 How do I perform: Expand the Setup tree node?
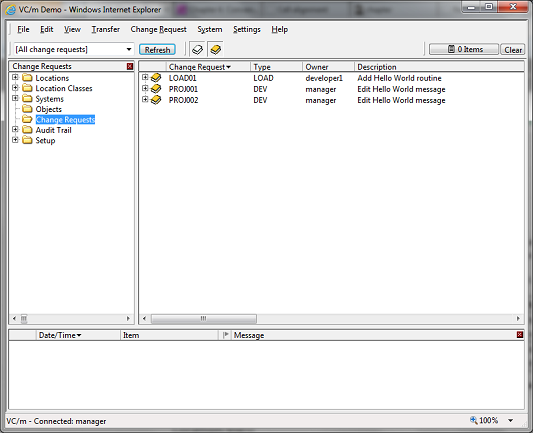coord(15,140)
